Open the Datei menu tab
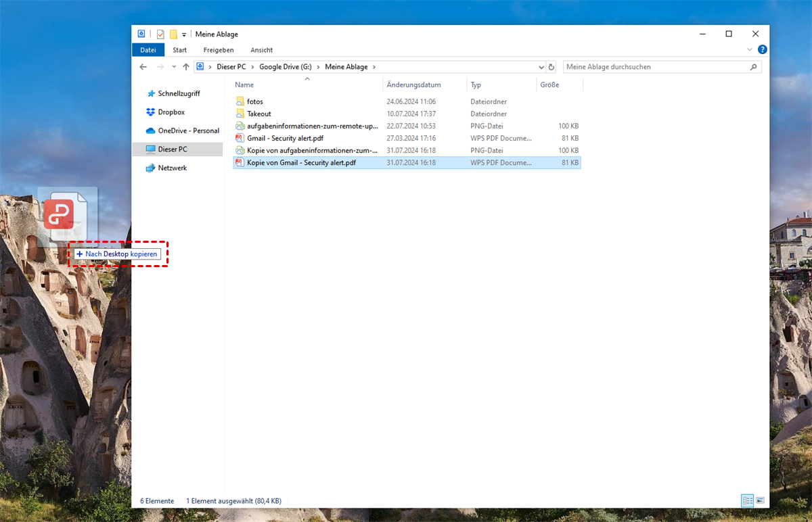812x522 pixels. pos(148,50)
